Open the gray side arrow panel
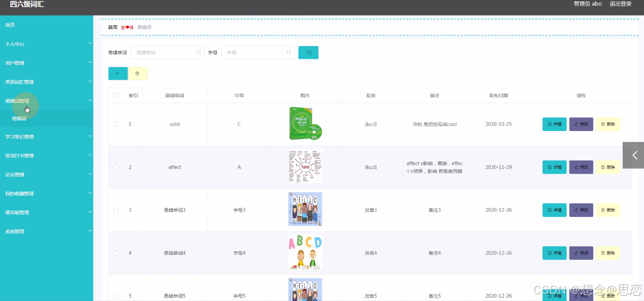Viewport: 644px width, 301px height. (634, 155)
